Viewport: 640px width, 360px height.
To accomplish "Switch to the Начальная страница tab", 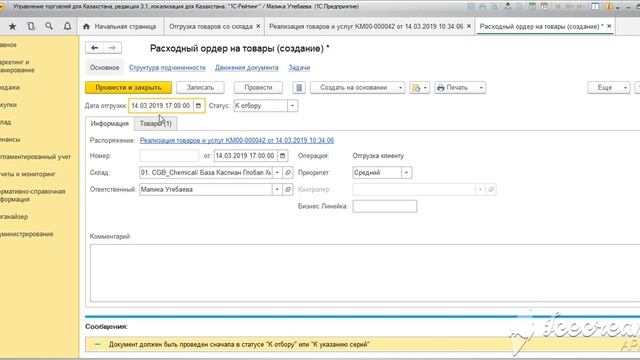I will pos(120,27).
